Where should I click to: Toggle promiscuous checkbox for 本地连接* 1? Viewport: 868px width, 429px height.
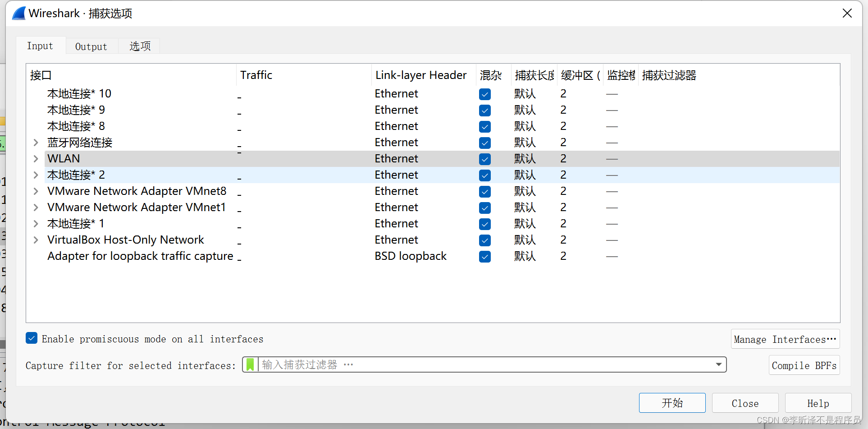[x=485, y=224]
